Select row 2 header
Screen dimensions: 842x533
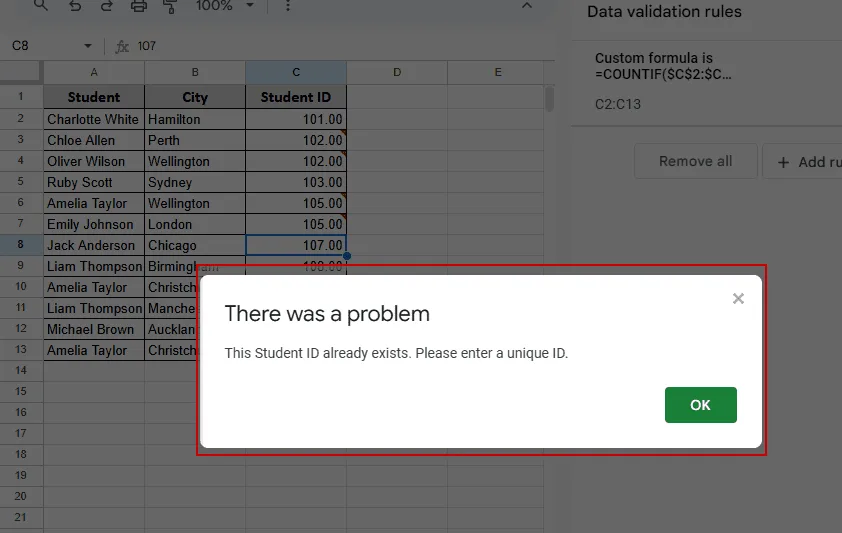coord(20,119)
